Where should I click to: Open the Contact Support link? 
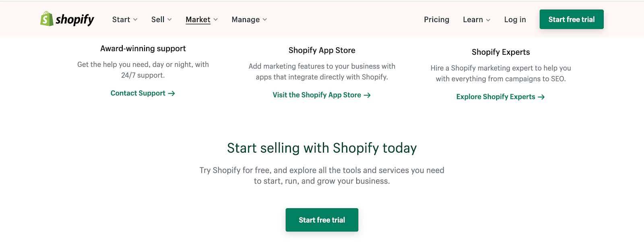pos(138,93)
